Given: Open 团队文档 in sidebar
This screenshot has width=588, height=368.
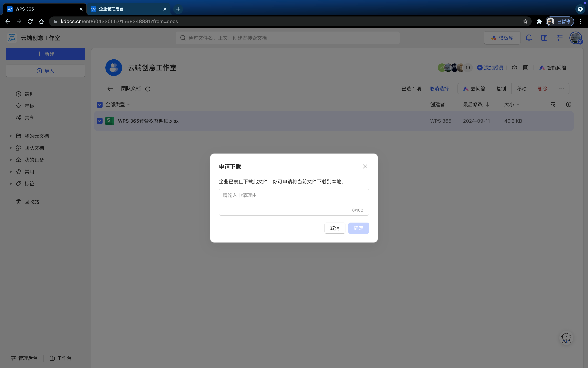Looking at the screenshot, I should click(30, 148).
